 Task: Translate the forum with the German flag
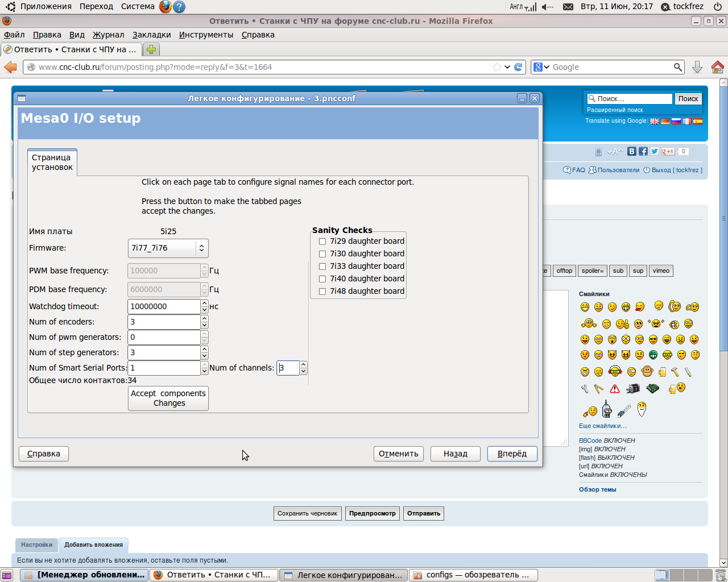coord(665,121)
